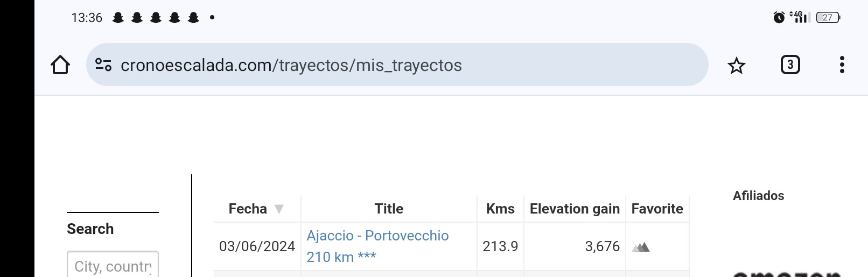The image size is (868, 277).
Task: Sort by Fecha using the arrow
Action: tap(279, 209)
